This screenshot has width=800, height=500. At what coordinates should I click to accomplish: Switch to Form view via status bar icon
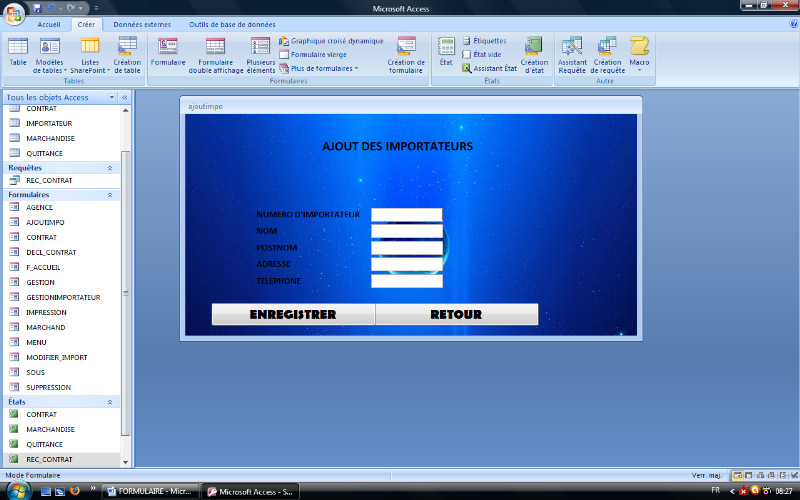coord(737,476)
